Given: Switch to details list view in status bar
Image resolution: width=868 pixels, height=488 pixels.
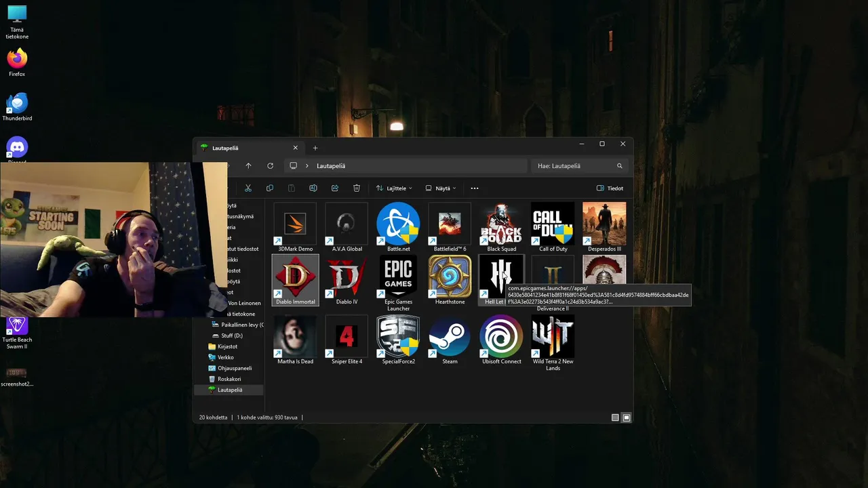Looking at the screenshot, I should pyautogui.click(x=615, y=418).
